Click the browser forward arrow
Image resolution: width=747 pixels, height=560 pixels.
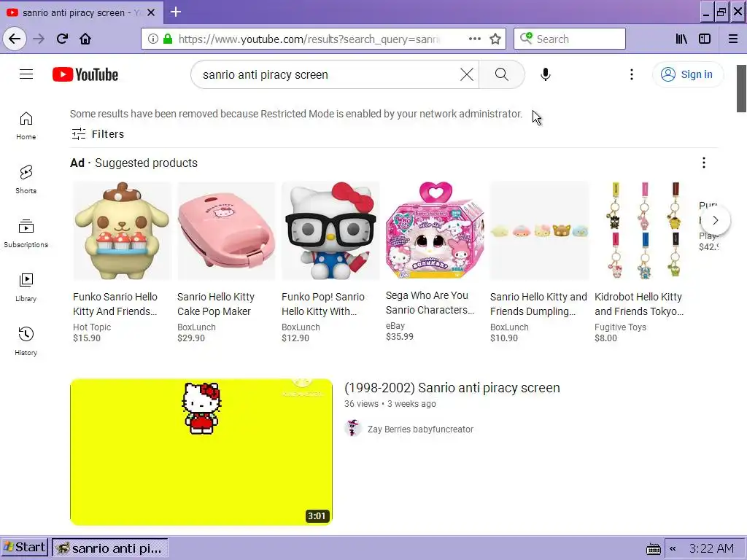click(39, 39)
